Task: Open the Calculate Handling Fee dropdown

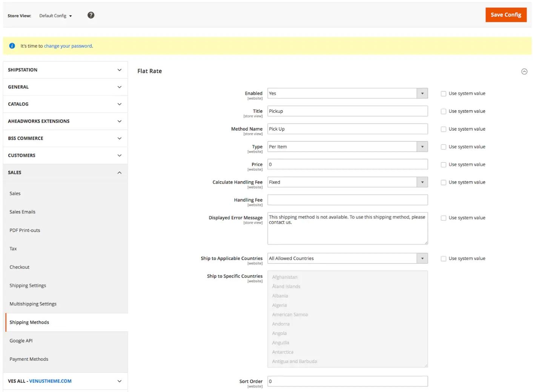Action: (x=422, y=182)
